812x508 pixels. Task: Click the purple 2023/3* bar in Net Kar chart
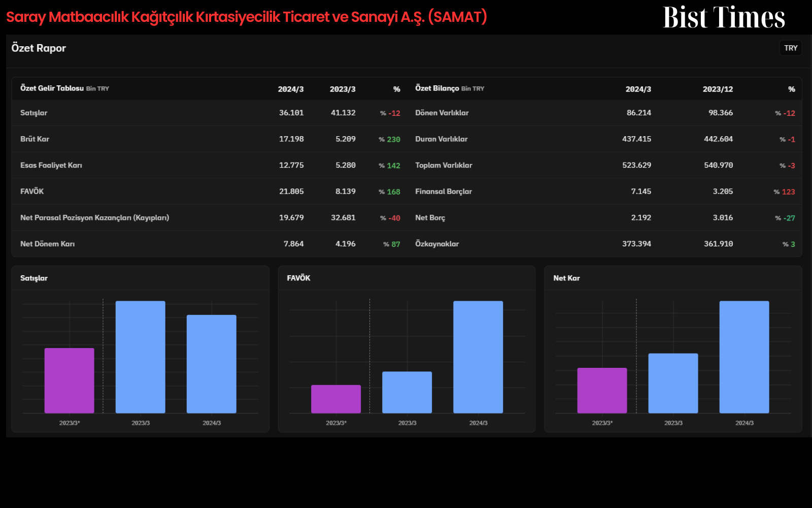(602, 390)
